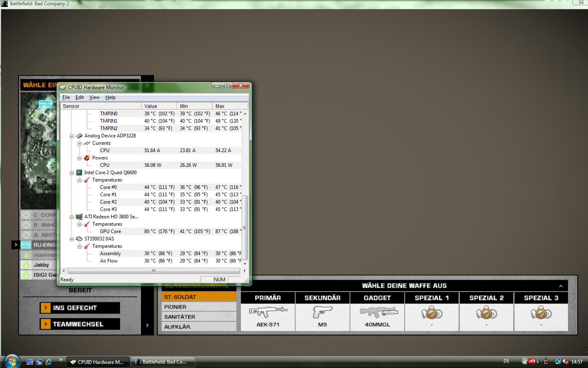Collapse Temperatures under ST350032 0AS
Viewport: 588px width, 368px height.
tap(79, 246)
